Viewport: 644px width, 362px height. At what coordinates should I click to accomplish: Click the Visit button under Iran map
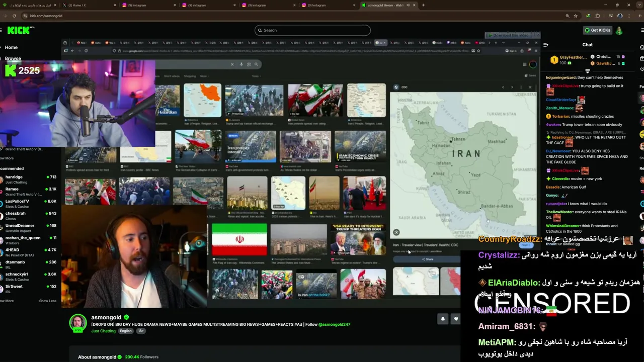(526, 245)
